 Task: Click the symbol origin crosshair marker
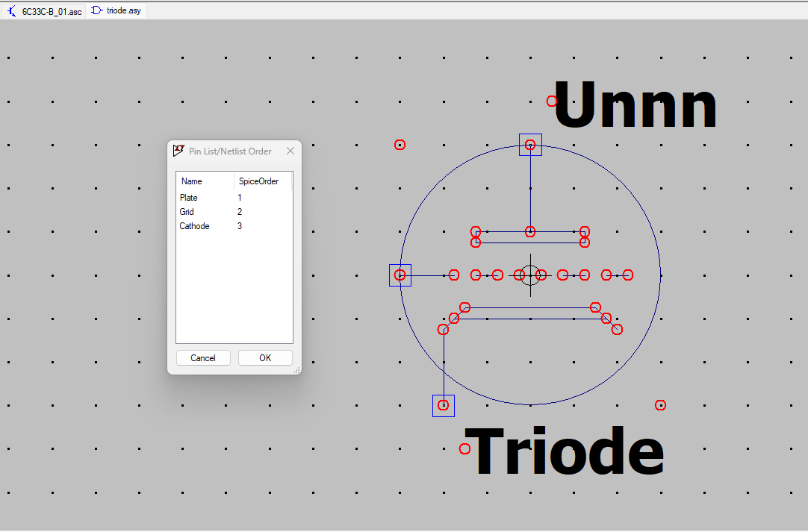coord(530,275)
